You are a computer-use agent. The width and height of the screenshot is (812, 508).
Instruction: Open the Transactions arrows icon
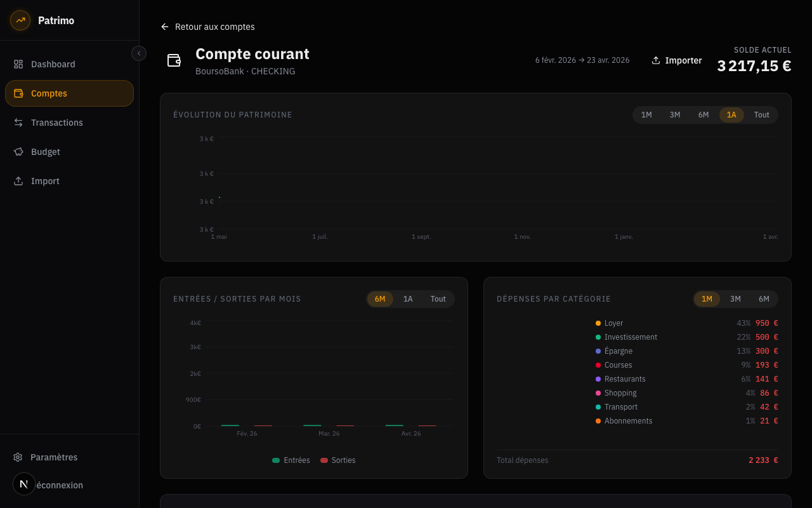(x=17, y=122)
